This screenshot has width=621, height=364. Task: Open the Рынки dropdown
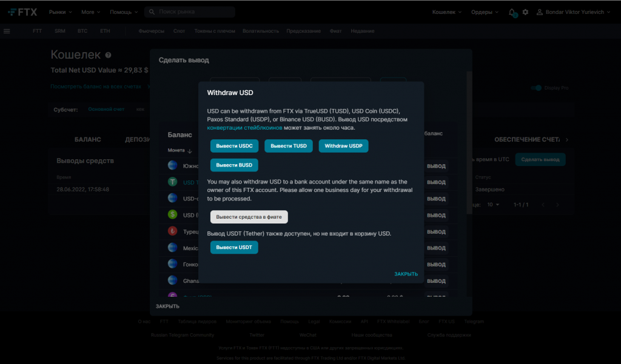60,12
